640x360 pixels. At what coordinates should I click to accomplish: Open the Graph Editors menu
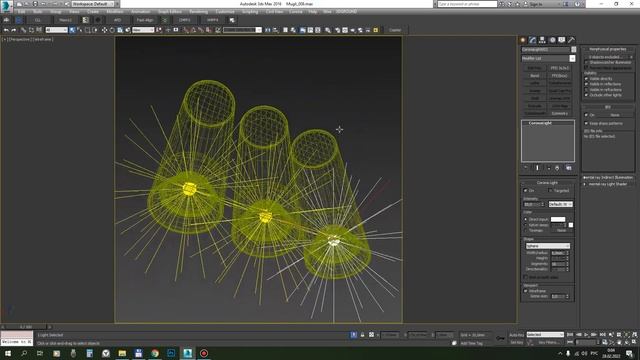(x=170, y=12)
